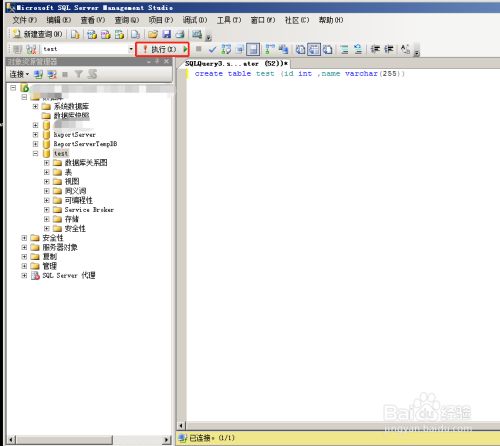Open the 工具 menu
This screenshot has width=500, height=446.
click(229, 20)
